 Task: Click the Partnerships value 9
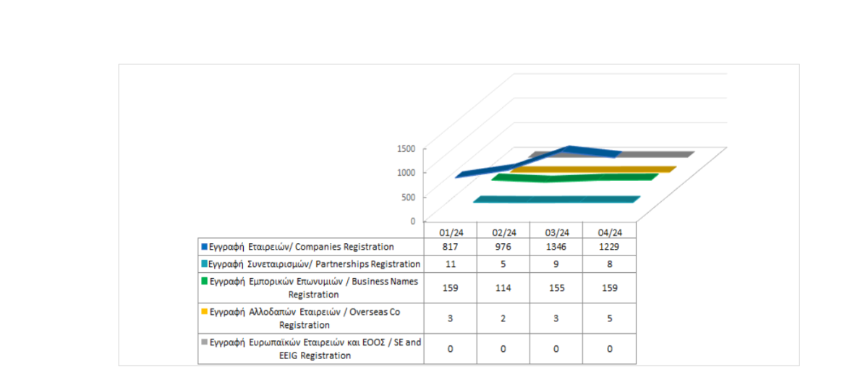[x=557, y=264]
